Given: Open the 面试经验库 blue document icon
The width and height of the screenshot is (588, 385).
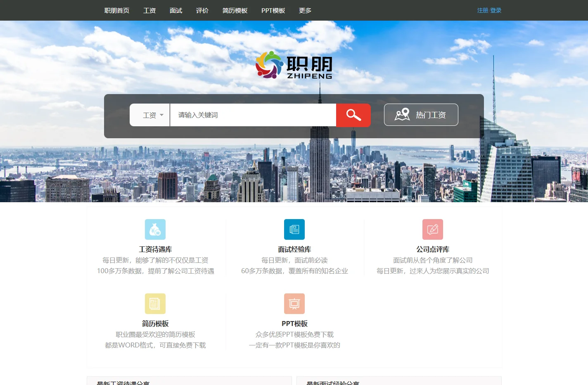Looking at the screenshot, I should 294,229.
